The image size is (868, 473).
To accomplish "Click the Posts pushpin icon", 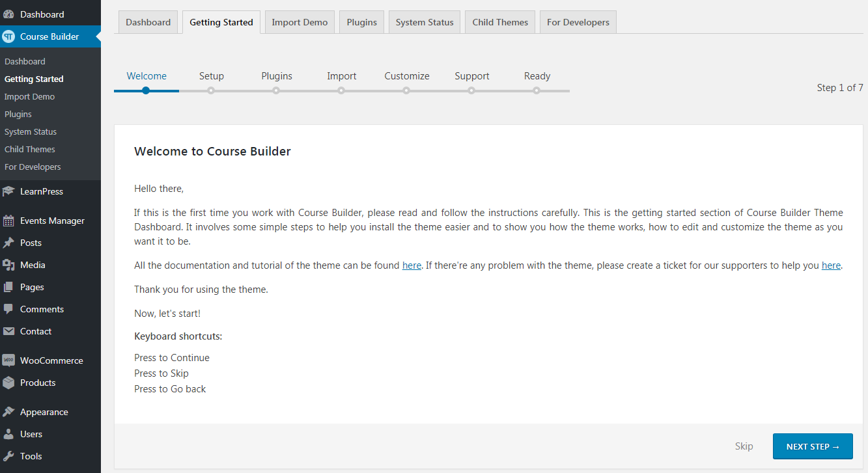I will coord(8,243).
